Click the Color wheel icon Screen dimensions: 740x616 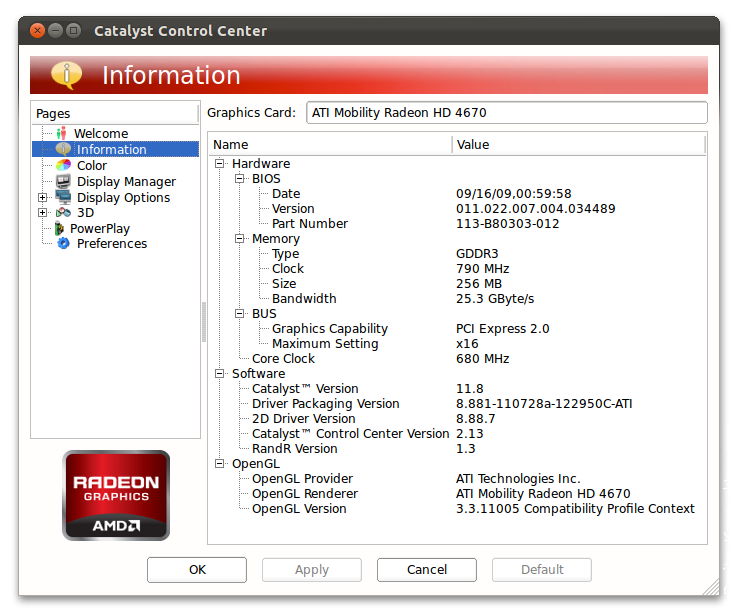[63, 165]
